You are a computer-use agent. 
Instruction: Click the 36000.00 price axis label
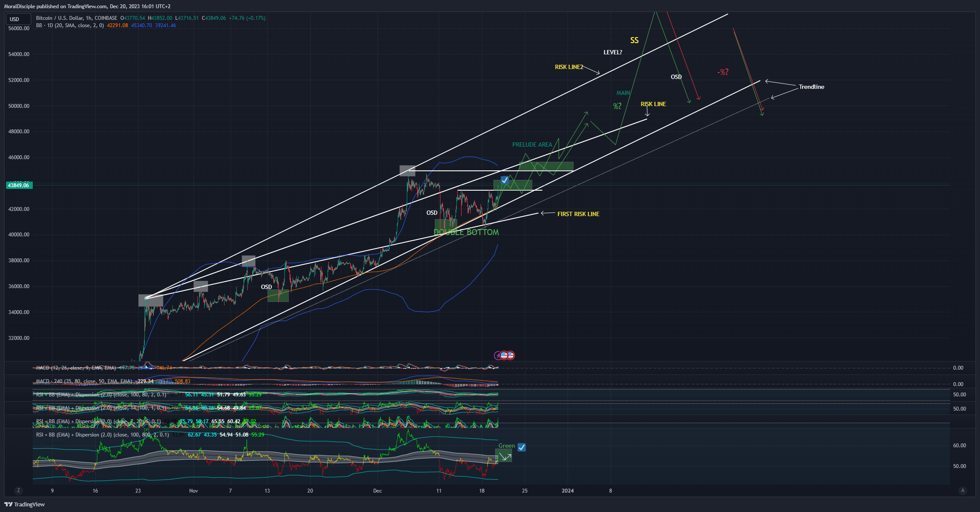tap(19, 286)
